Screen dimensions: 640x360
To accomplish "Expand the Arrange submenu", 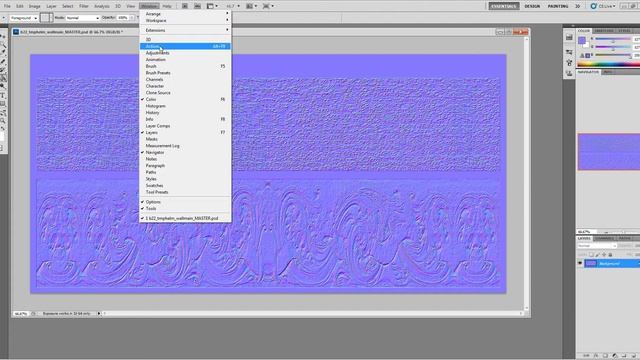I will (185, 14).
